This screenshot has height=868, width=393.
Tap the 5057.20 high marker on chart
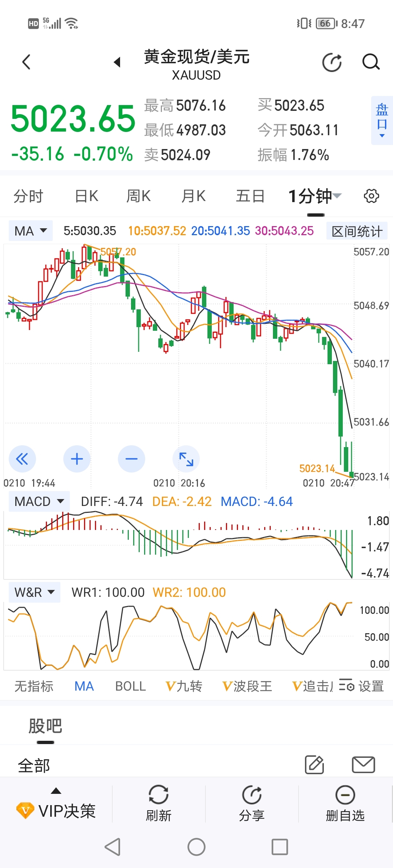click(118, 252)
